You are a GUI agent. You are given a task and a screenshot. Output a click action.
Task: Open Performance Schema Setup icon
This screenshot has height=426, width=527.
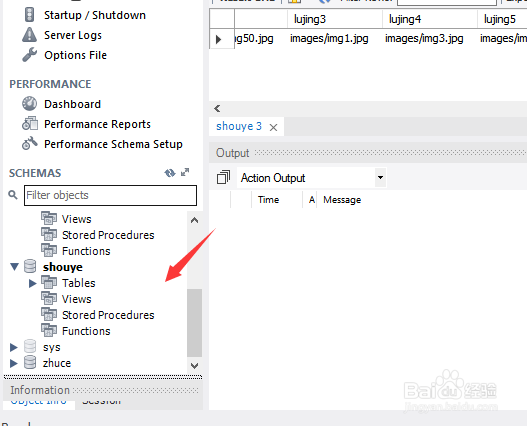(x=30, y=143)
